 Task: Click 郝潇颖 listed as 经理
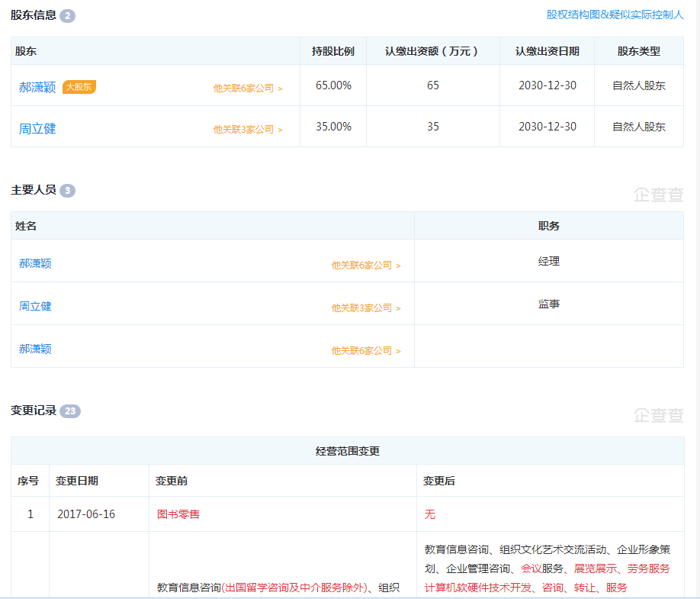pos(34,261)
